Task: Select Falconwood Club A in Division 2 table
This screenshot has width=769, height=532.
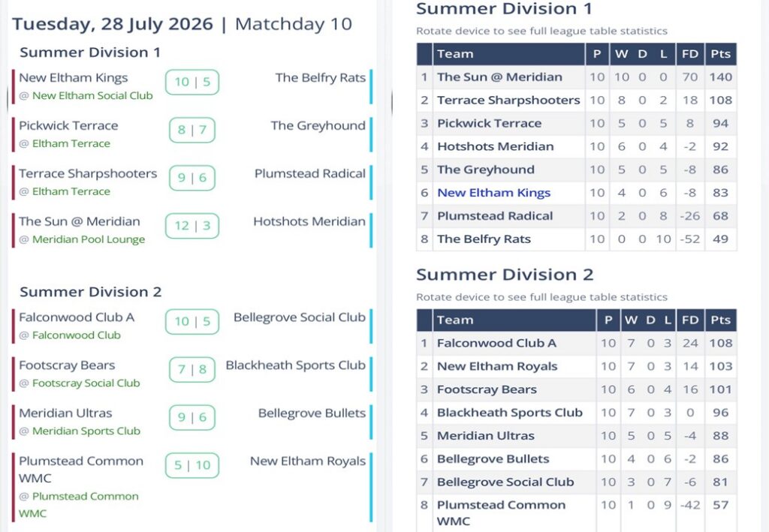Action: pyautogui.click(x=496, y=343)
